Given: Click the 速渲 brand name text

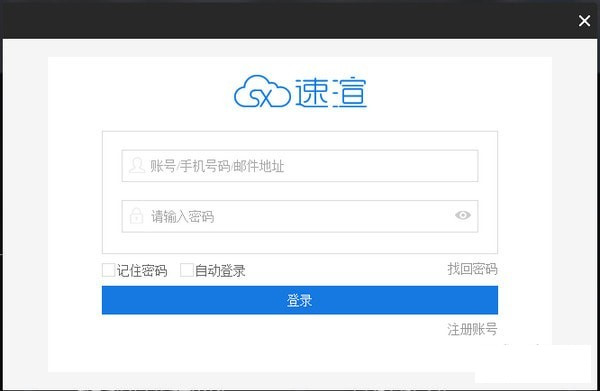Looking at the screenshot, I should 331,92.
